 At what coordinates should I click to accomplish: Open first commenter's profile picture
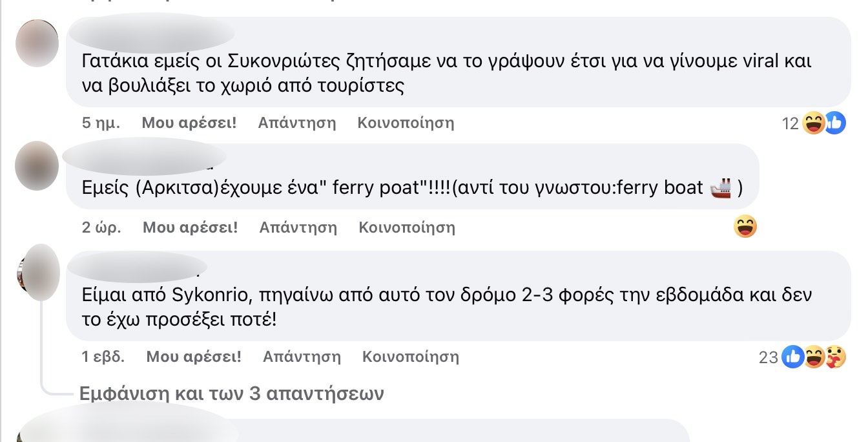click(x=37, y=43)
